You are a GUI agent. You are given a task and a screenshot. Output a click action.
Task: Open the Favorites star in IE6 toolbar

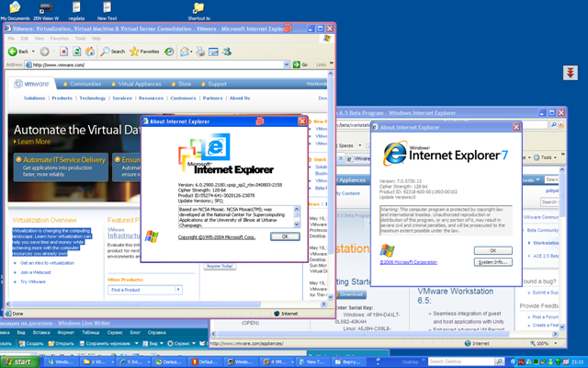pyautogui.click(x=144, y=52)
